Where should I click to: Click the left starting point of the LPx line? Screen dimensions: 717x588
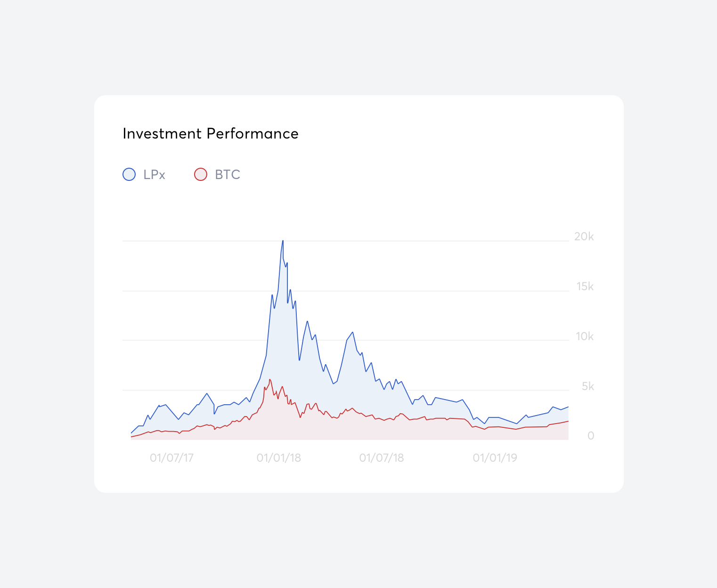(131, 433)
